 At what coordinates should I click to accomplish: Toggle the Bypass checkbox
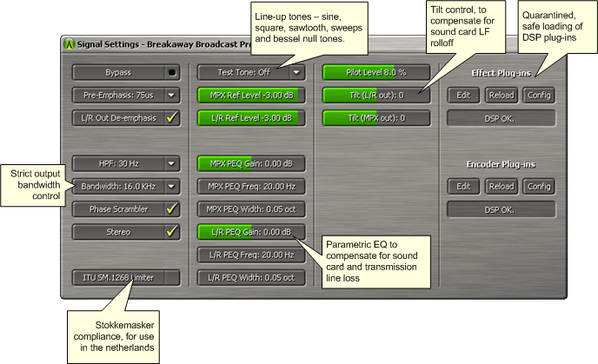(x=172, y=72)
